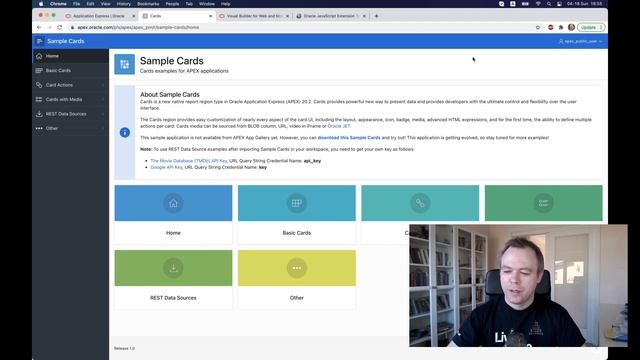
Task: Open the Chrome menu in menu bar
Action: (x=58, y=4)
